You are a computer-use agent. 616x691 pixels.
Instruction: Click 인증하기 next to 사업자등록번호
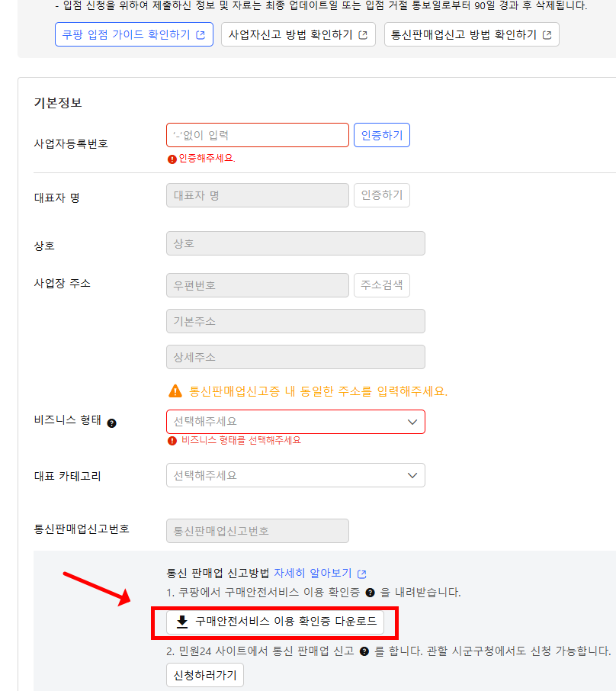coord(382,135)
